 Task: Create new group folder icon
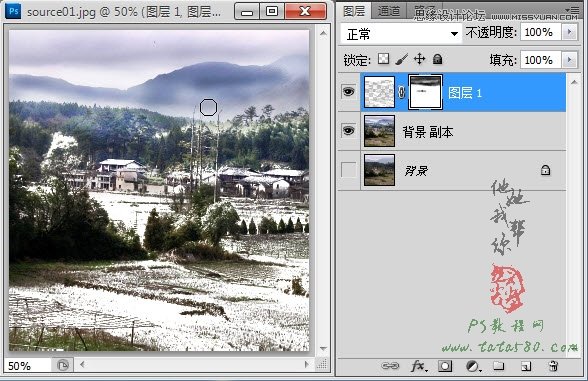coord(498,366)
